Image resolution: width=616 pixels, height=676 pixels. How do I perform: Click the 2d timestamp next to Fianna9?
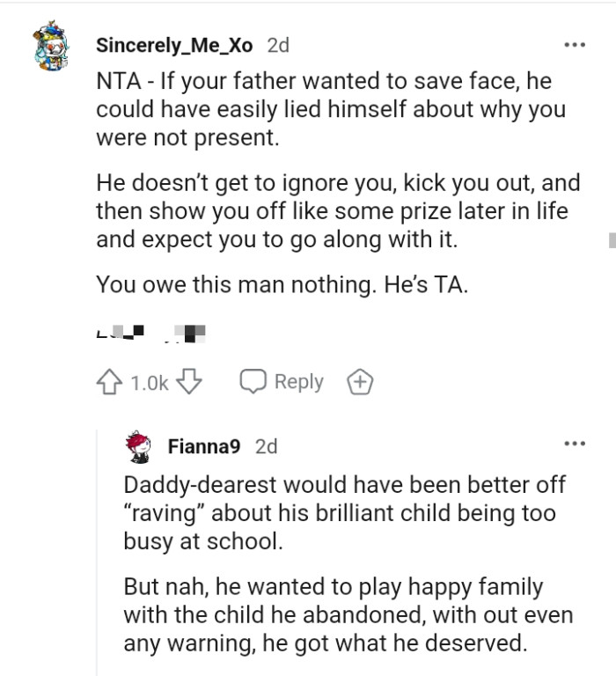coord(266,446)
